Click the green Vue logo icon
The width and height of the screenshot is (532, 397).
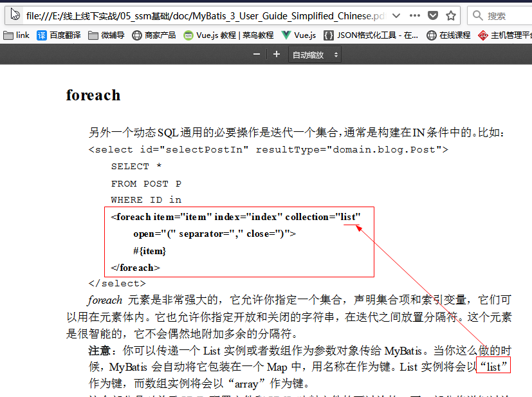pos(286,35)
